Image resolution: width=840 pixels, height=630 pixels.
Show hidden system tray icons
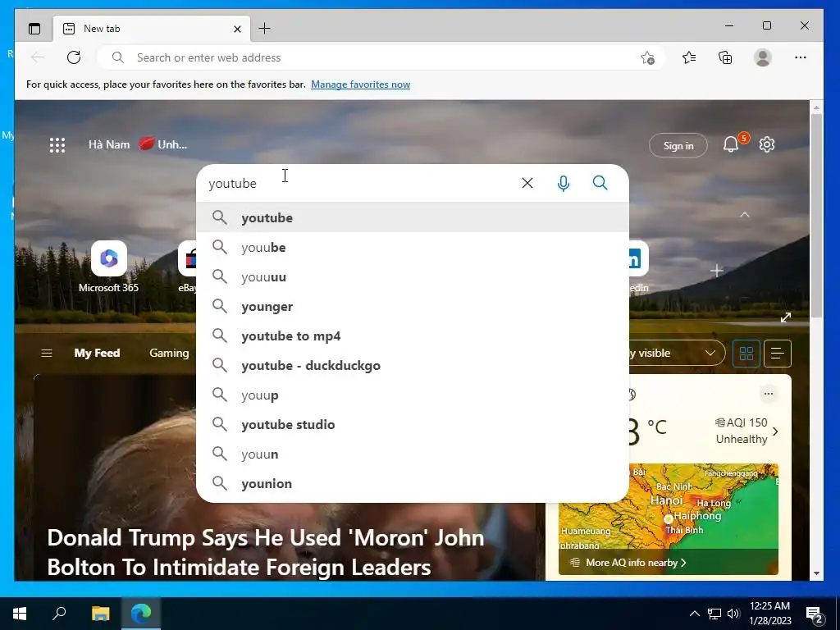(x=694, y=614)
